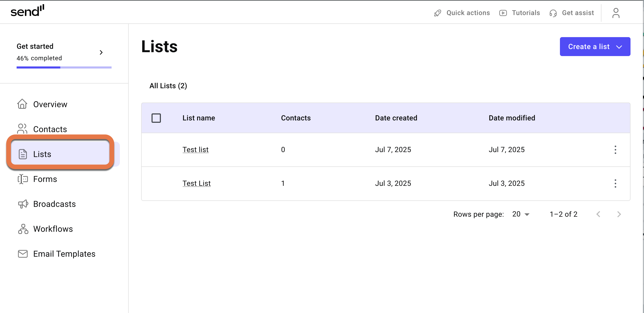Click the Lists page heading
The width and height of the screenshot is (644, 313).
159,47
